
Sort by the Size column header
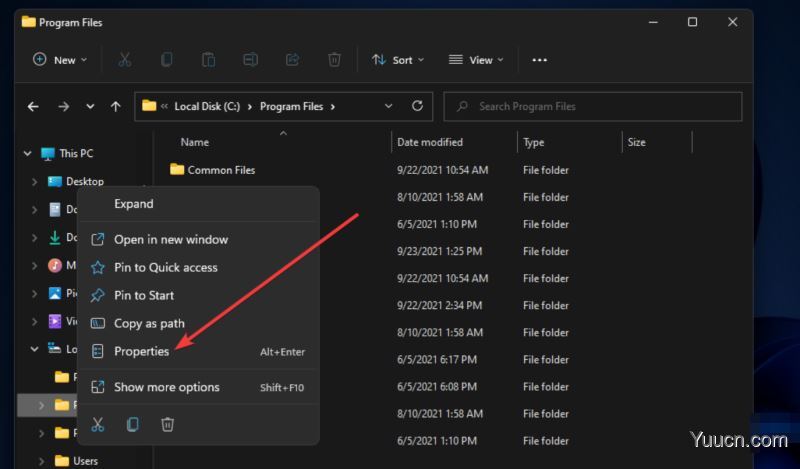(636, 142)
